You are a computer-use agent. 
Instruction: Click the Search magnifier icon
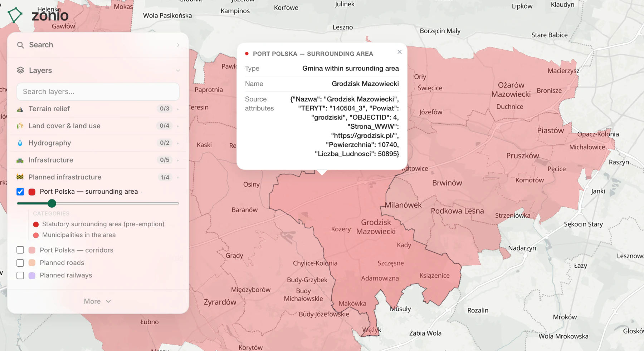point(21,45)
